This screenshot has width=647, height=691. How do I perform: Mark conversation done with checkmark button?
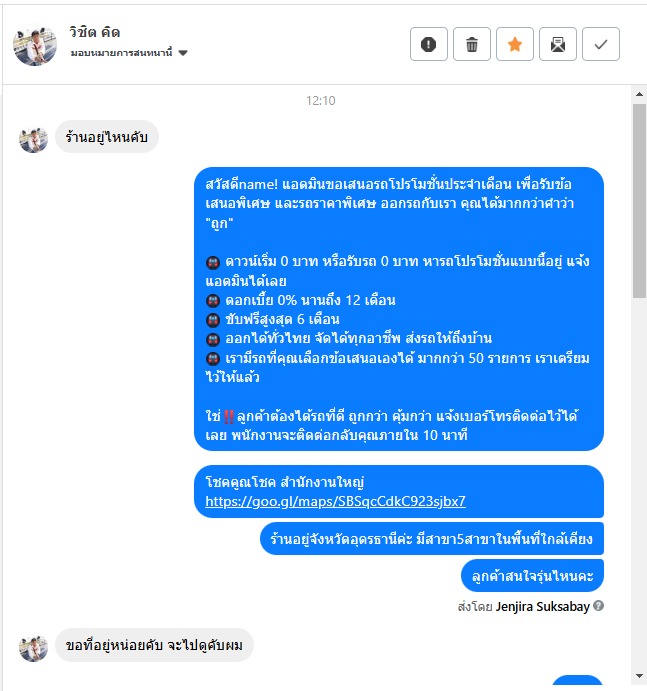[x=601, y=44]
